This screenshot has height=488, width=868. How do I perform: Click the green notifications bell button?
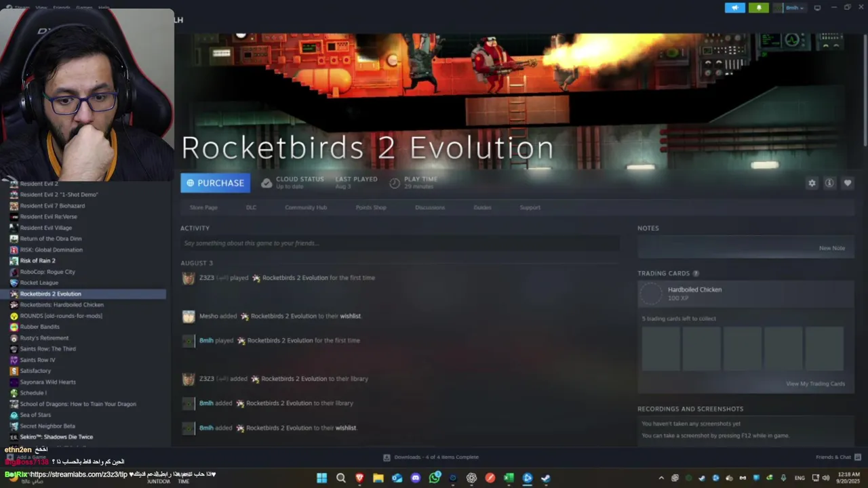click(x=759, y=7)
